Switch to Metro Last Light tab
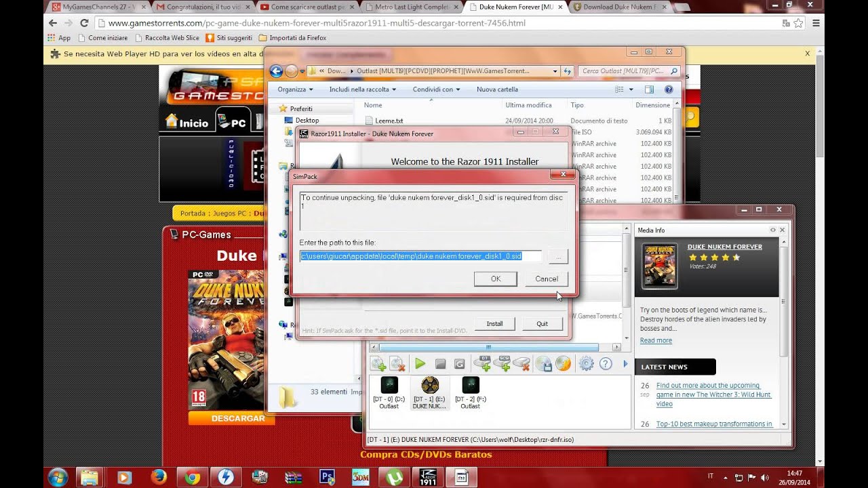 pos(413,7)
